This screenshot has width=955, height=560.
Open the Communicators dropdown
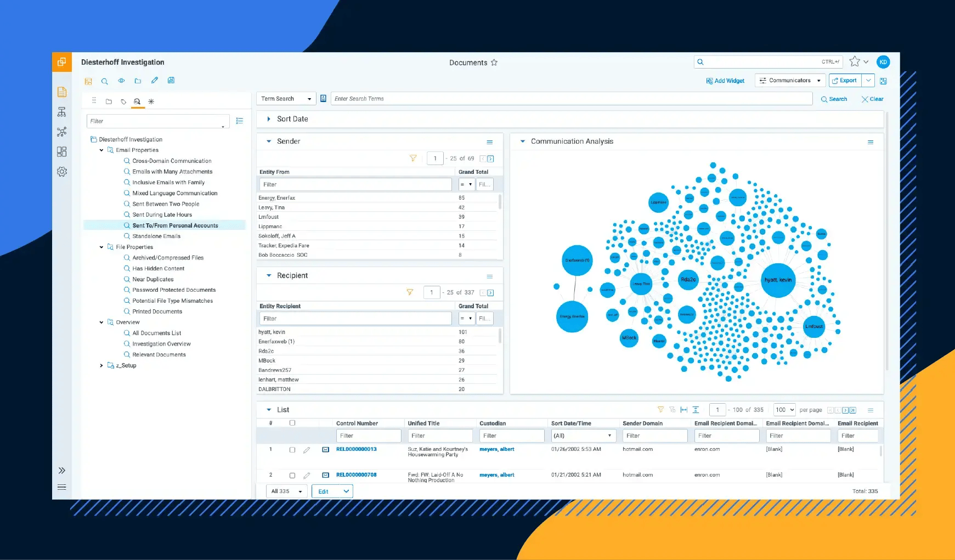coord(790,81)
